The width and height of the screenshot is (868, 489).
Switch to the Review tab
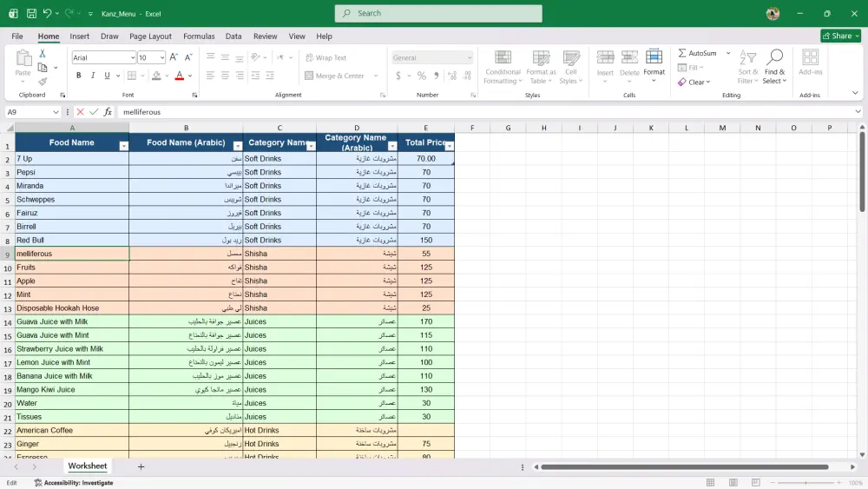pos(265,36)
